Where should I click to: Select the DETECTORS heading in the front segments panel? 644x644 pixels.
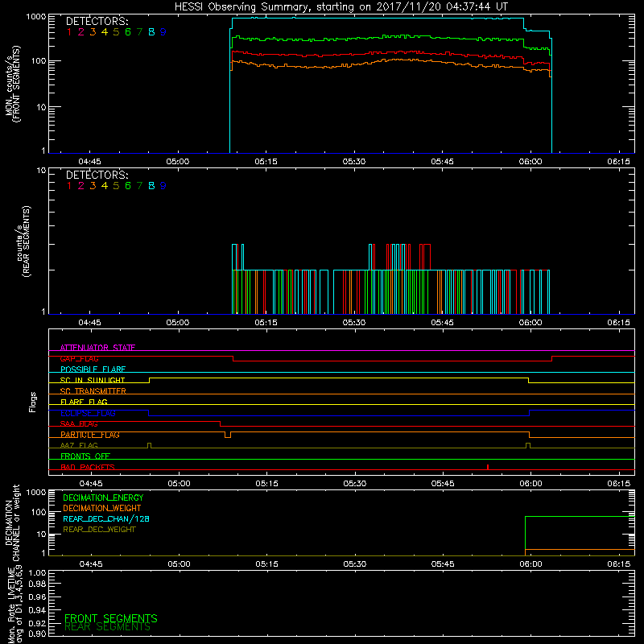pos(97,22)
